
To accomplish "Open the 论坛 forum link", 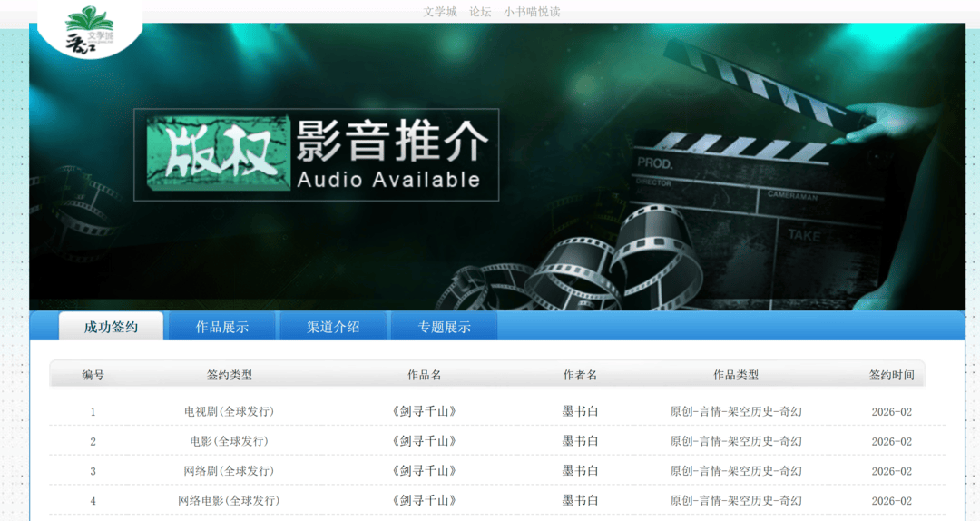I will point(480,12).
